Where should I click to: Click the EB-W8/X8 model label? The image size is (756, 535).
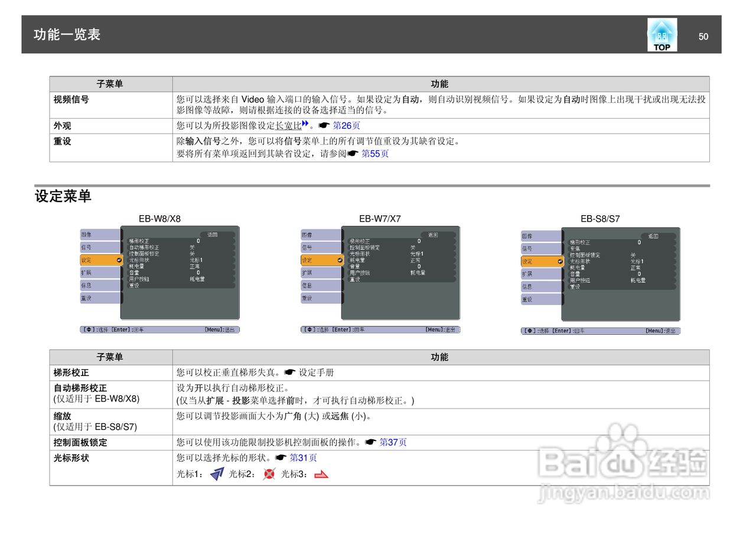(x=159, y=219)
